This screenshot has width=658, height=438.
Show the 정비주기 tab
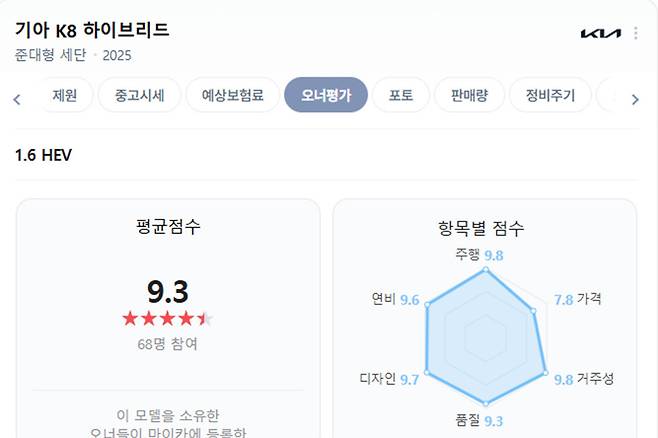click(550, 96)
